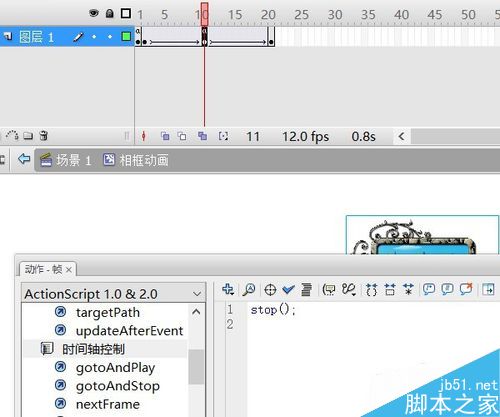Click stop(); code on line 1
This screenshot has height=417, width=500.
pos(273,310)
